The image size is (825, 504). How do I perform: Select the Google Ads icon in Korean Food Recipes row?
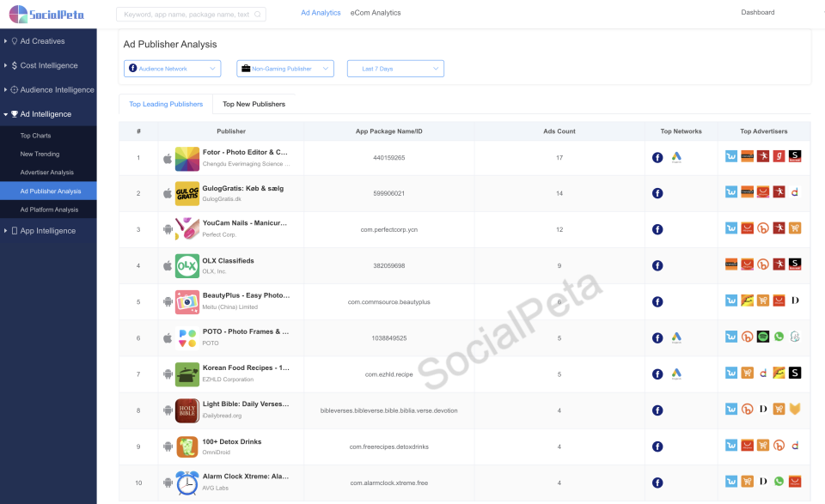[x=676, y=374]
